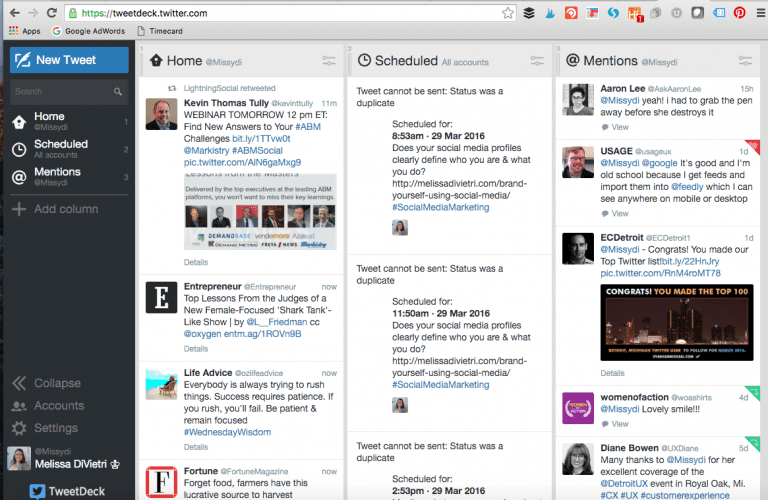Viewport: 768px width, 500px height.
Task: Open #WednesdayWisdom hashtag
Action: pyautogui.click(x=227, y=432)
